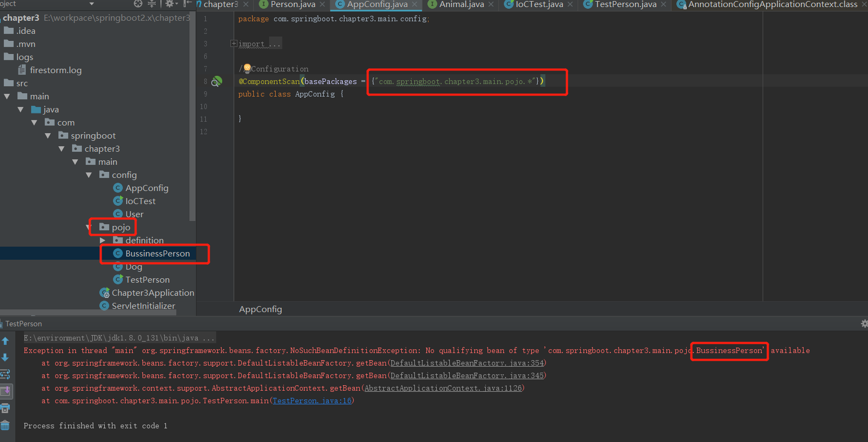
Task: Clear console with the trash icon
Action: click(x=5, y=425)
